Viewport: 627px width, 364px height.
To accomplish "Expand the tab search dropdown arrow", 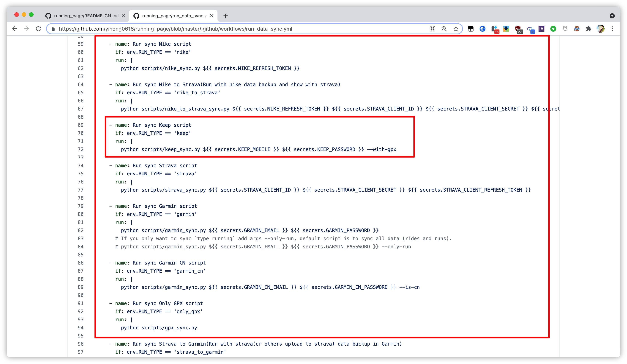I will click(x=612, y=16).
